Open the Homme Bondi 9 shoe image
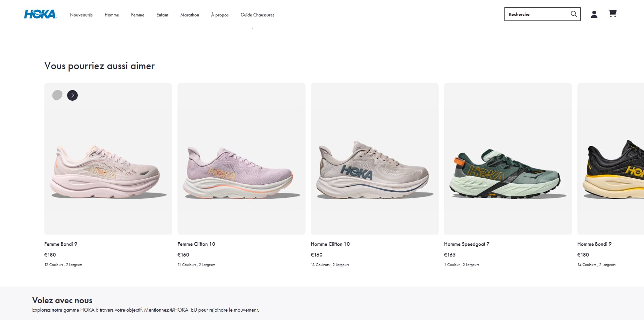Viewport: 644px width, 320px height. click(x=610, y=159)
